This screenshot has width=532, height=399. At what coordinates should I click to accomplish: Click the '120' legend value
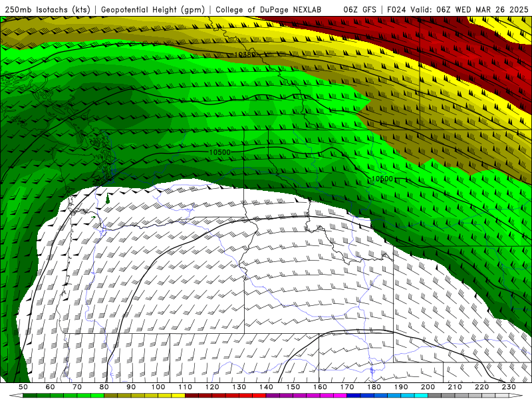(212, 387)
